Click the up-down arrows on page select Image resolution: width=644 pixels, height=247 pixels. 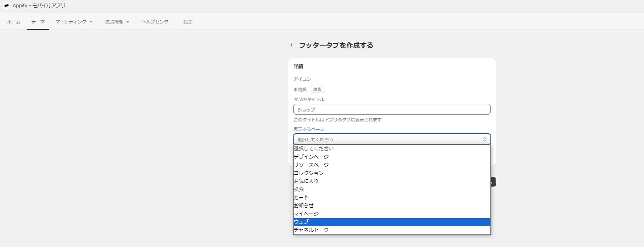[x=484, y=140]
